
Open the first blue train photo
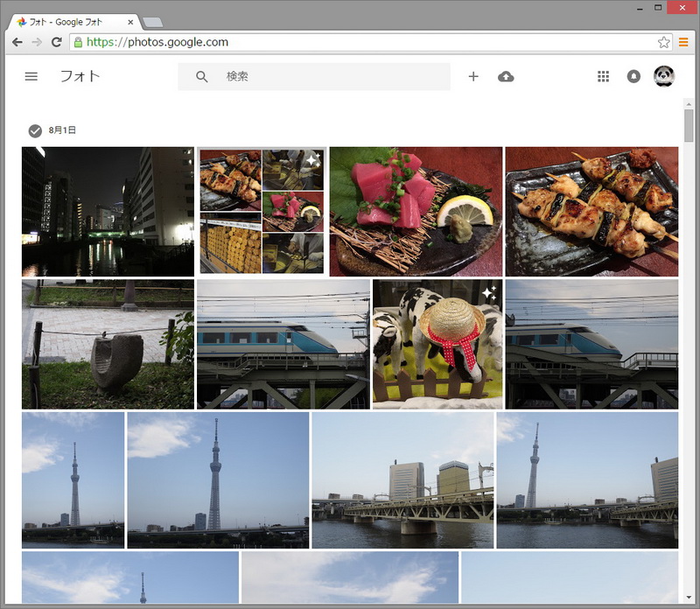point(283,344)
